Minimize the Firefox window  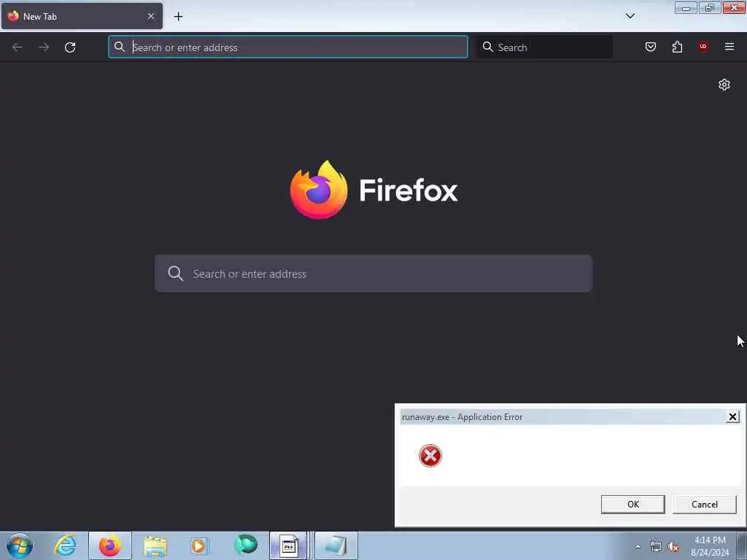(686, 8)
